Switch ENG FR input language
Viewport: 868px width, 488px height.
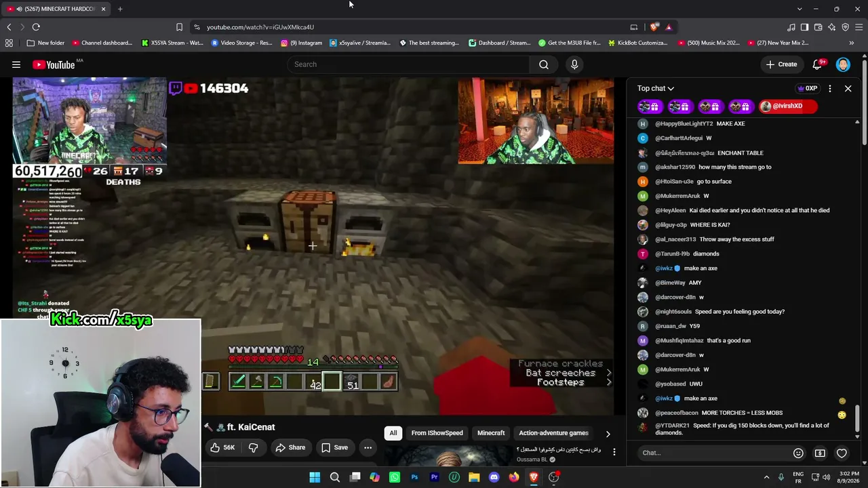(x=798, y=477)
